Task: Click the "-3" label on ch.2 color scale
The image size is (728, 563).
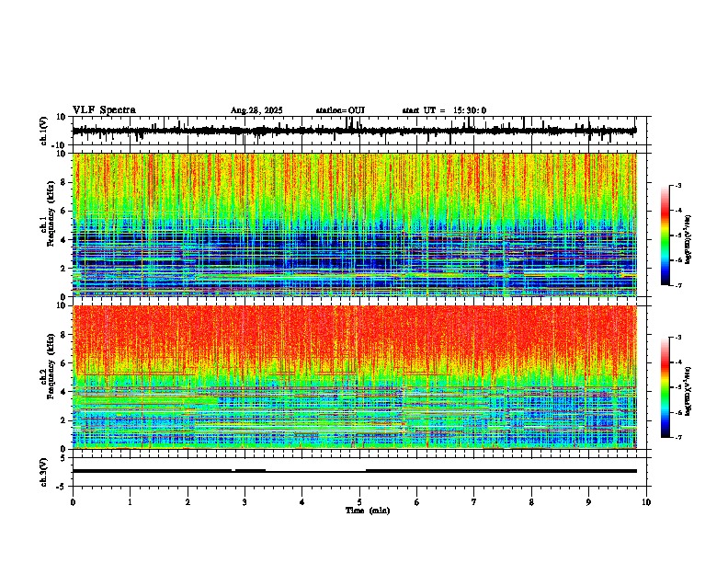Action: [678, 338]
